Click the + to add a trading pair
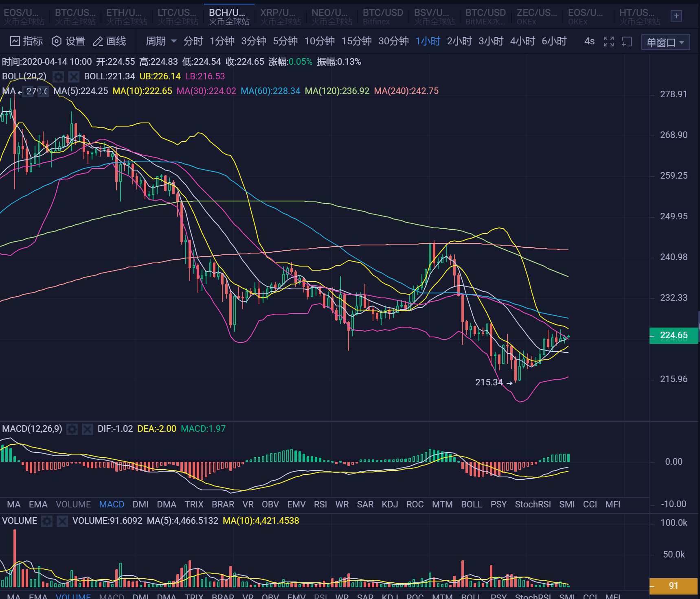This screenshot has width=700, height=599. coord(676,16)
